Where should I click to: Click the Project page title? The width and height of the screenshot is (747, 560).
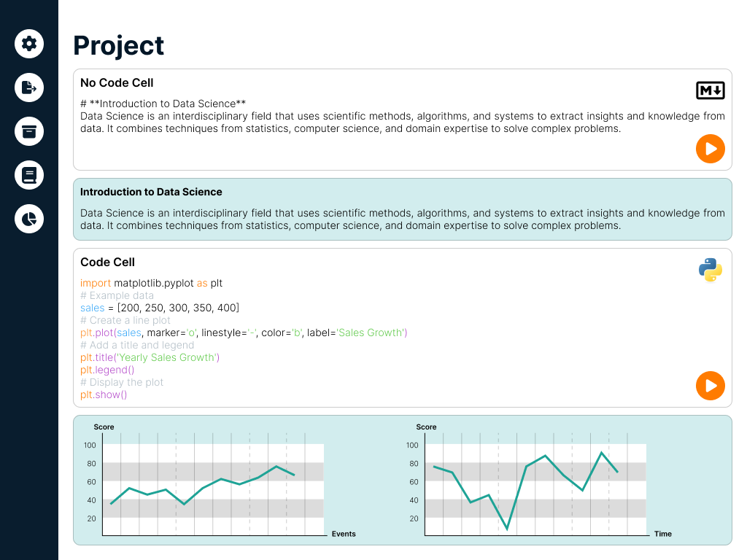point(117,45)
